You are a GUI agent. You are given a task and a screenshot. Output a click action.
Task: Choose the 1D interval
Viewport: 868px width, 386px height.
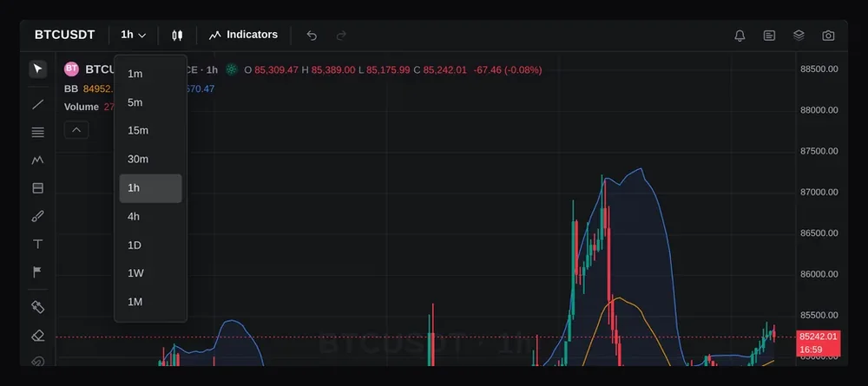[150, 245]
